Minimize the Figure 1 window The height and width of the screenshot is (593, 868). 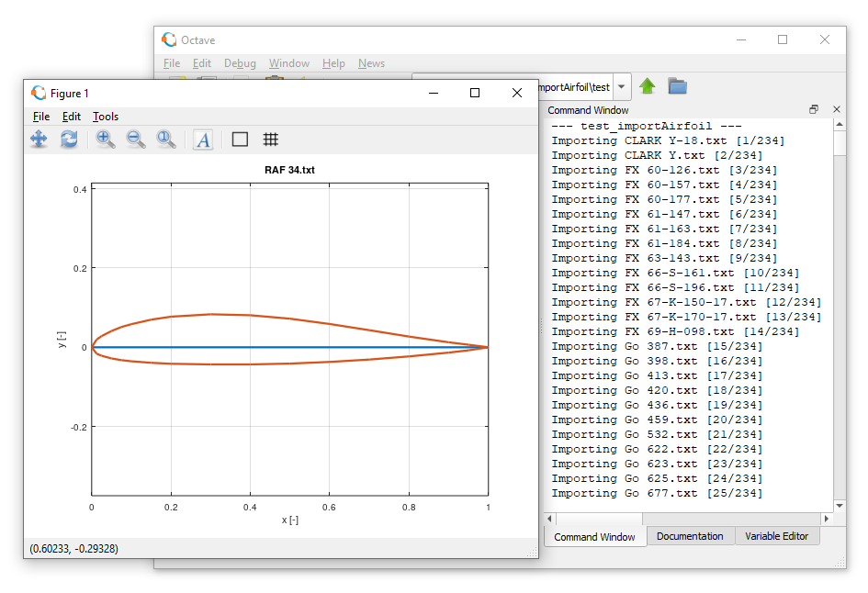coord(434,93)
